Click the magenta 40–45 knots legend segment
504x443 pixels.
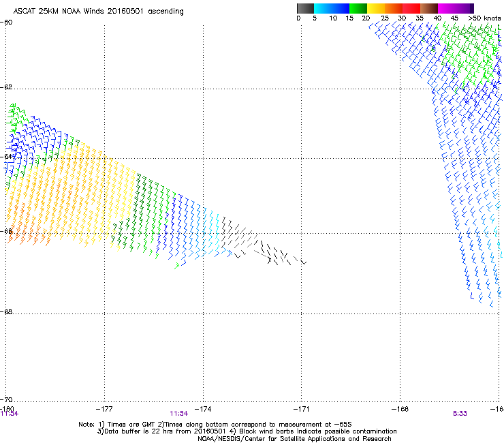447,8
